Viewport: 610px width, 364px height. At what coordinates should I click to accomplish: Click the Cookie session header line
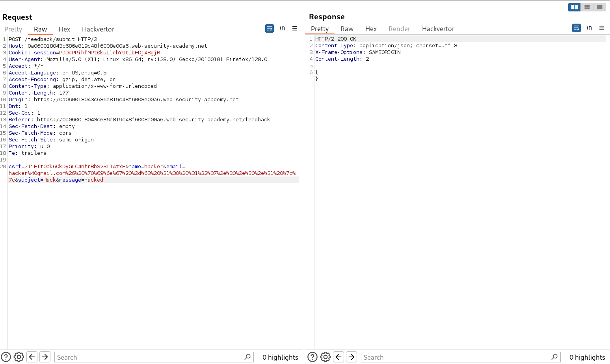click(x=84, y=53)
